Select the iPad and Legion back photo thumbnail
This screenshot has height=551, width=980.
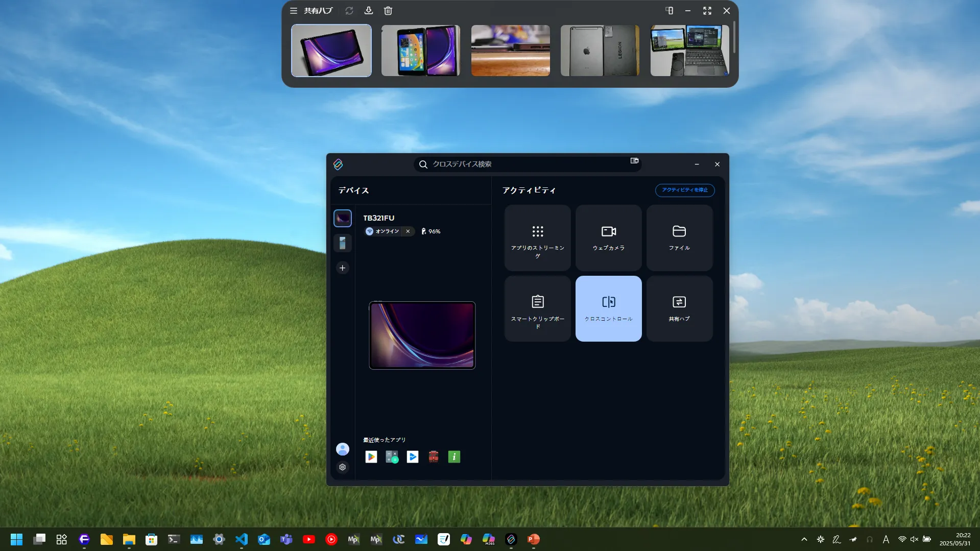[600, 51]
